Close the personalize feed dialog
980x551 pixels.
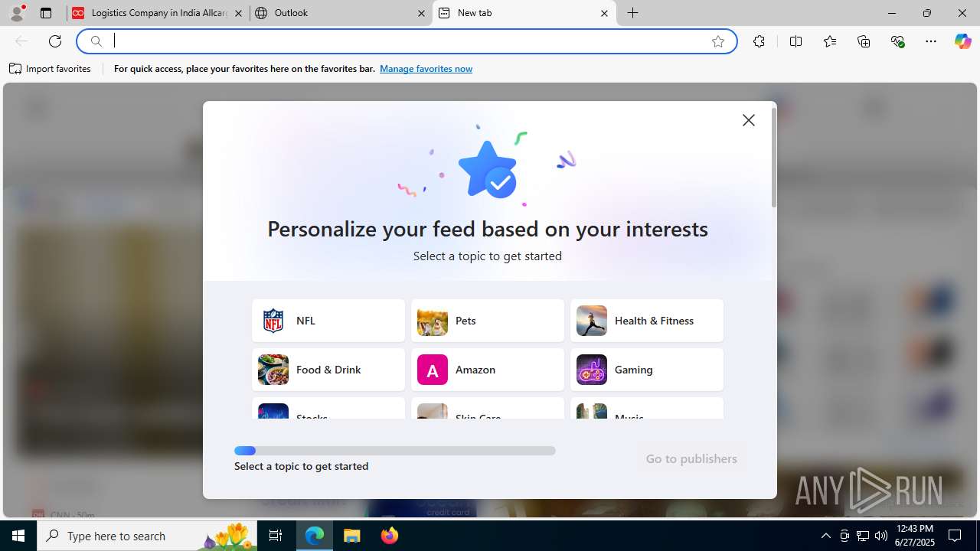tap(749, 120)
